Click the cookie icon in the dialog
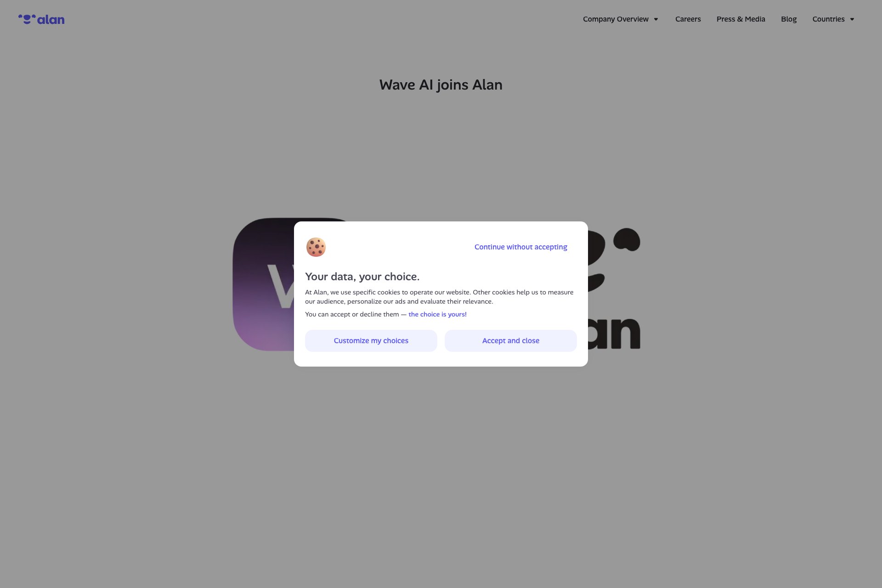Image resolution: width=882 pixels, height=588 pixels. (316, 247)
